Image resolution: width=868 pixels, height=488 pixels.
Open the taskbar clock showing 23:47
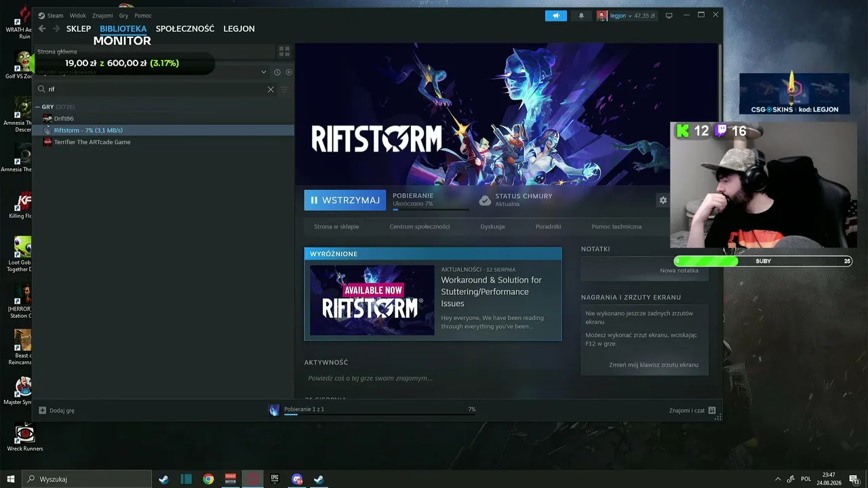tap(829, 479)
